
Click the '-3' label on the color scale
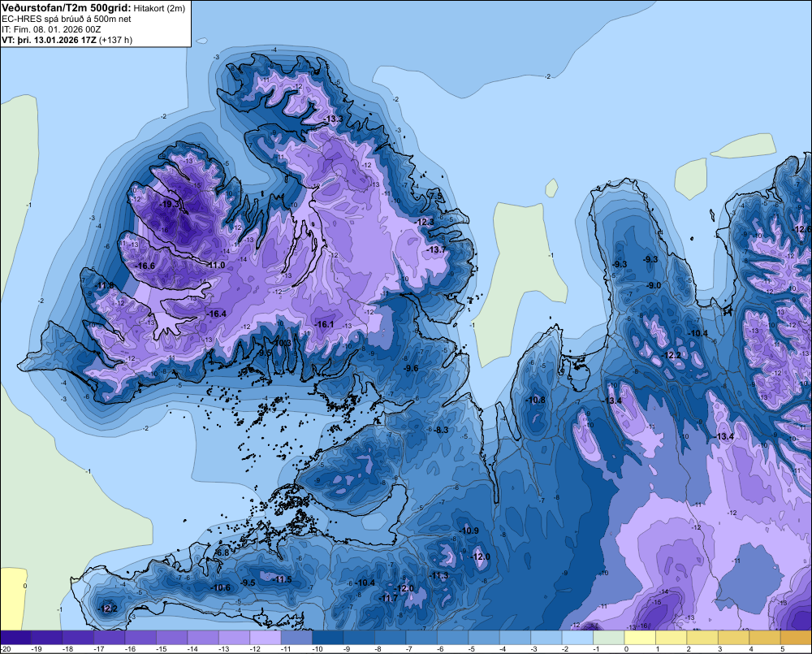pos(534,649)
